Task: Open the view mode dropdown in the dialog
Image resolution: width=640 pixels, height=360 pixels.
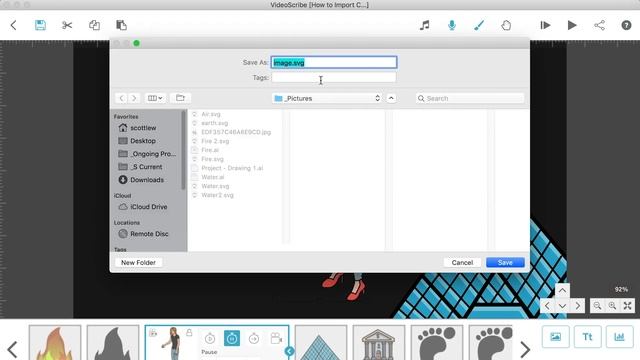Action: pos(155,98)
